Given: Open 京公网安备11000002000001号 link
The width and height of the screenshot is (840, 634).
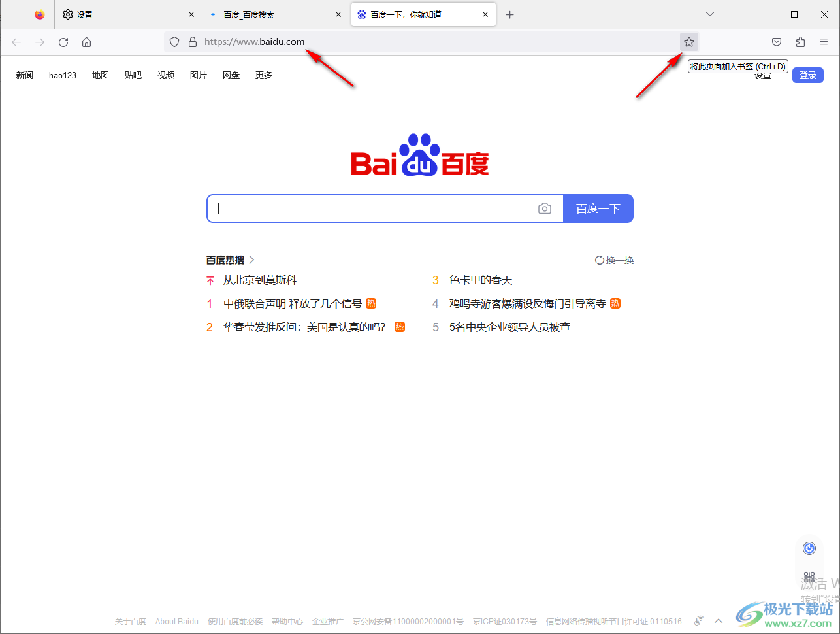Looking at the screenshot, I should coord(408,622).
